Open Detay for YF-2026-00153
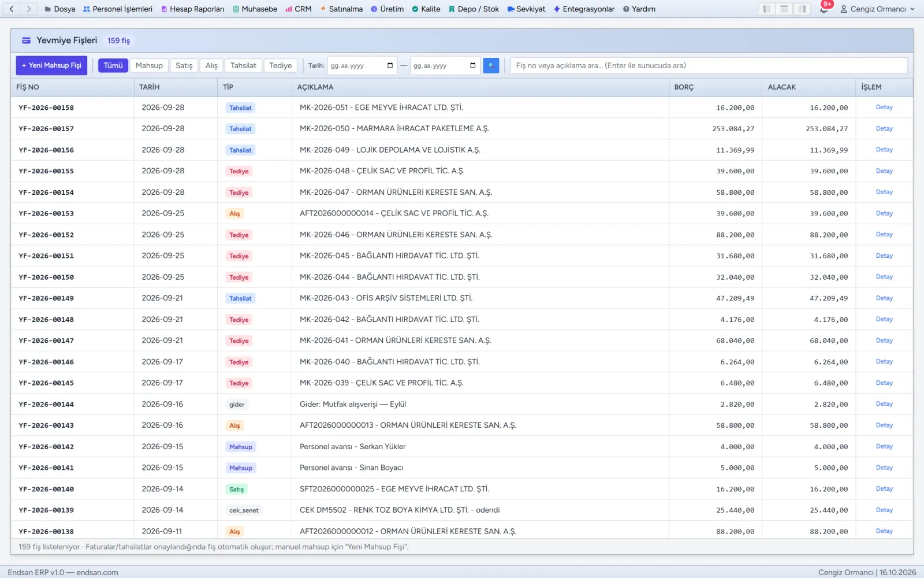The height and width of the screenshot is (578, 924). (884, 213)
